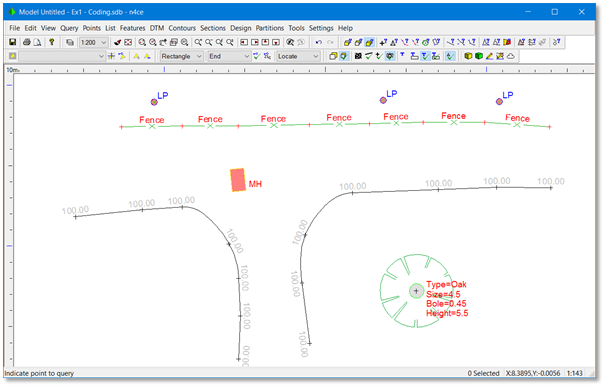
Task: Open the Features menu
Action: click(132, 28)
